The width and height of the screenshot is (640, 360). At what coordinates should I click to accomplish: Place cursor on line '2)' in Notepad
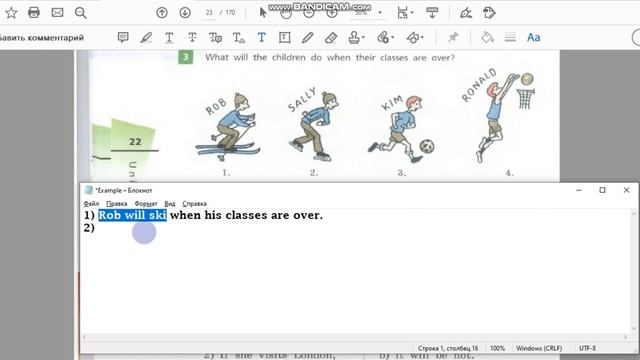(x=89, y=228)
